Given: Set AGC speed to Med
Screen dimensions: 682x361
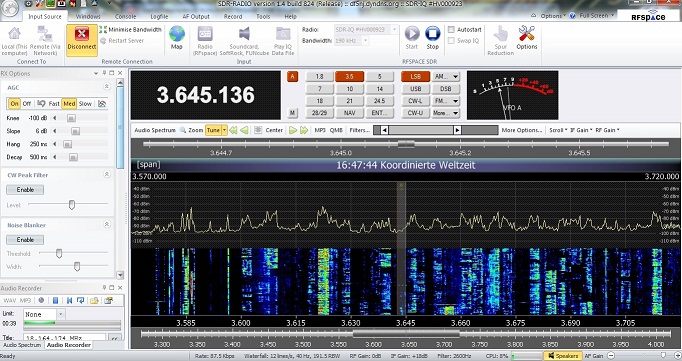Looking at the screenshot, I should tap(69, 104).
